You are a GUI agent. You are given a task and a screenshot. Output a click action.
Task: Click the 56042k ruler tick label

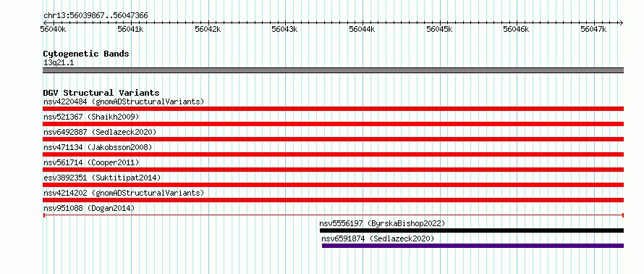pyautogui.click(x=208, y=29)
